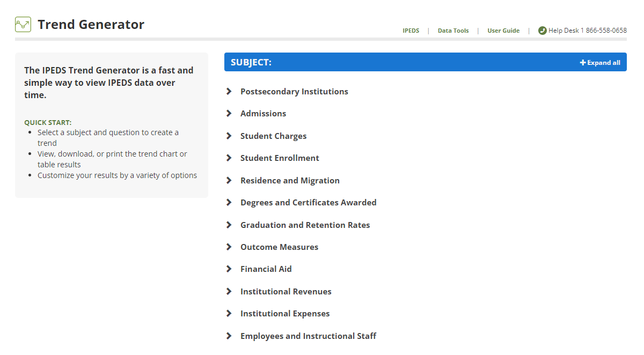Expand Graduation and Retention Rates chevron
Screen dimensions: 644x355
point(229,225)
